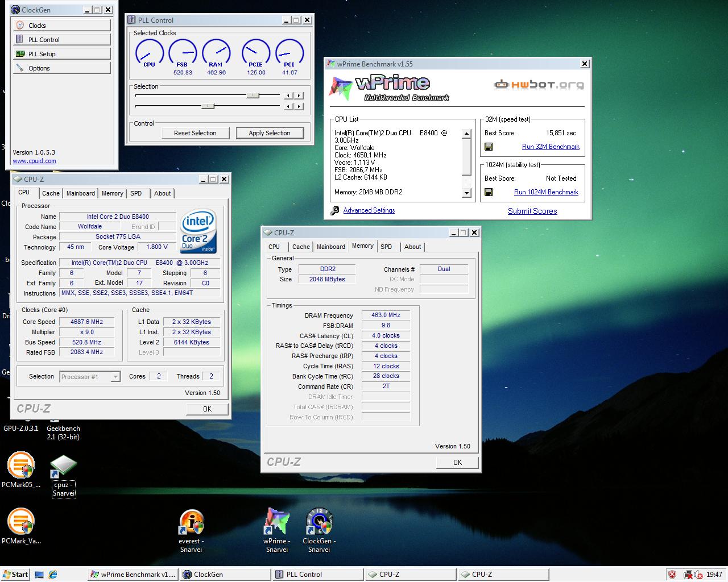Click Intel Core 2 Duo logo
This screenshot has height=582, width=728.
pyautogui.click(x=198, y=232)
